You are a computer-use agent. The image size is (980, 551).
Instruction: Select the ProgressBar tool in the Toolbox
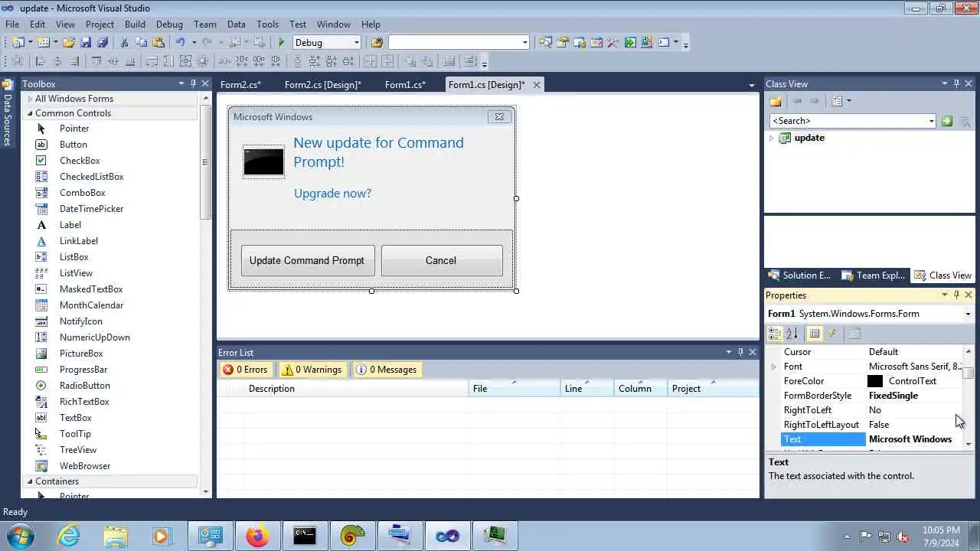point(83,370)
